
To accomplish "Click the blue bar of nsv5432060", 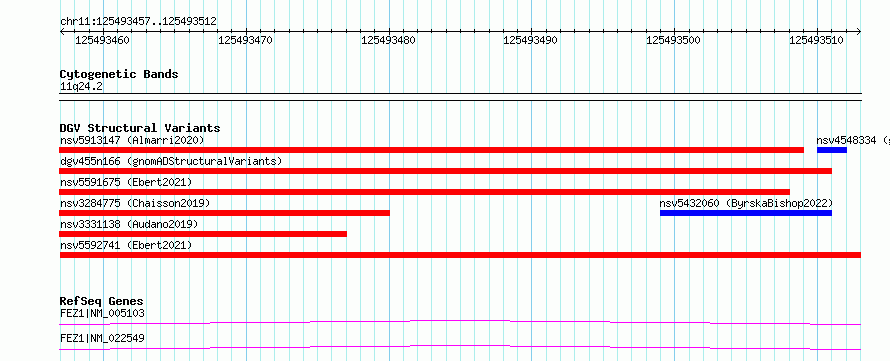I will pos(746,213).
